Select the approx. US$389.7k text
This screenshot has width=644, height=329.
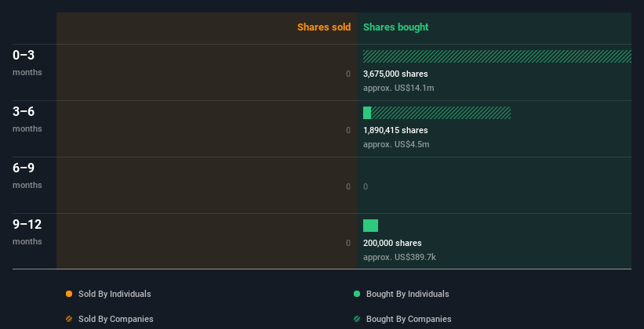[399, 257]
